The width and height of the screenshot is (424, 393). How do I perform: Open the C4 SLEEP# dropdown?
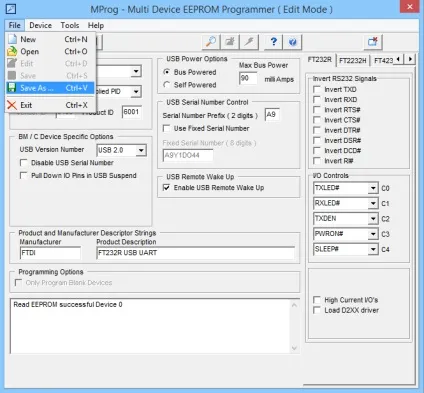tap(373, 249)
